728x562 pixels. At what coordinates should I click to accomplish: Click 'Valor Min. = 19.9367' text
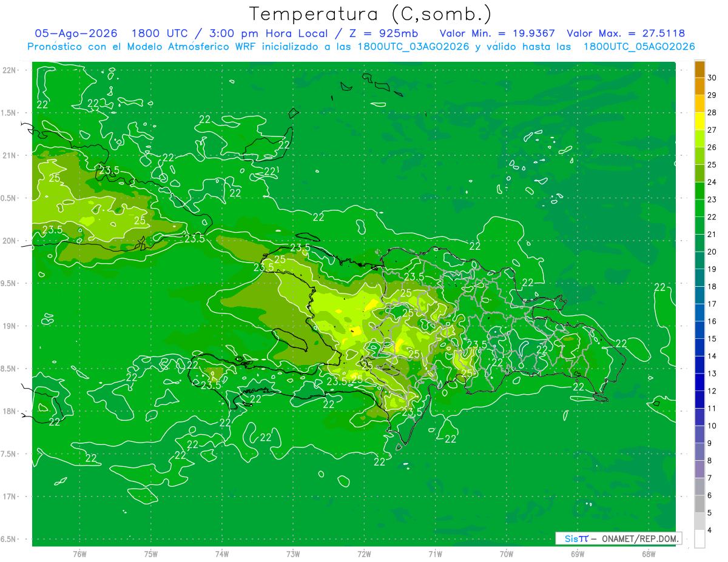pos(497,34)
